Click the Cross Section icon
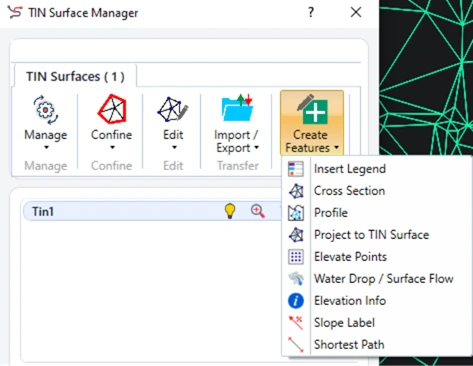Screen dimensions: 473x366 pos(296,191)
